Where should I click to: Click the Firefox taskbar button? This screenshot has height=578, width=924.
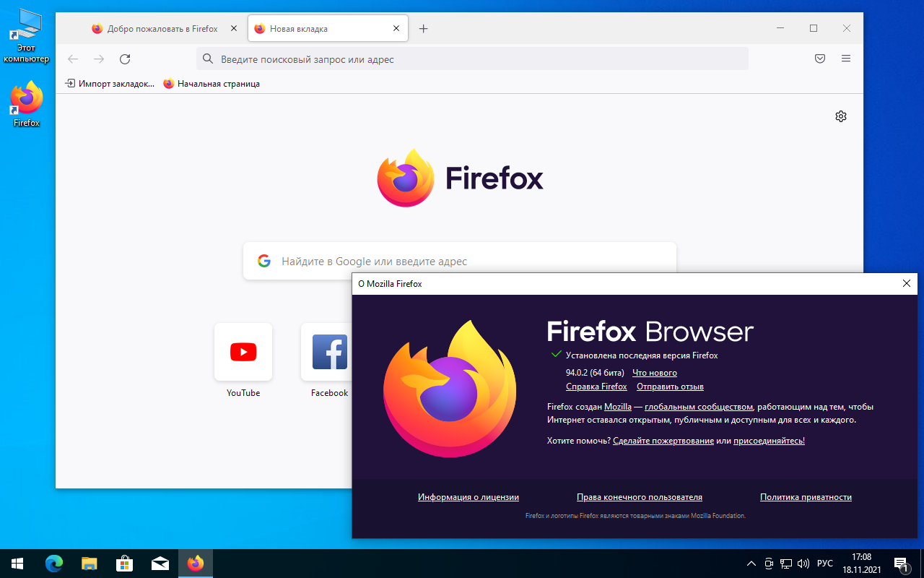coord(195,564)
